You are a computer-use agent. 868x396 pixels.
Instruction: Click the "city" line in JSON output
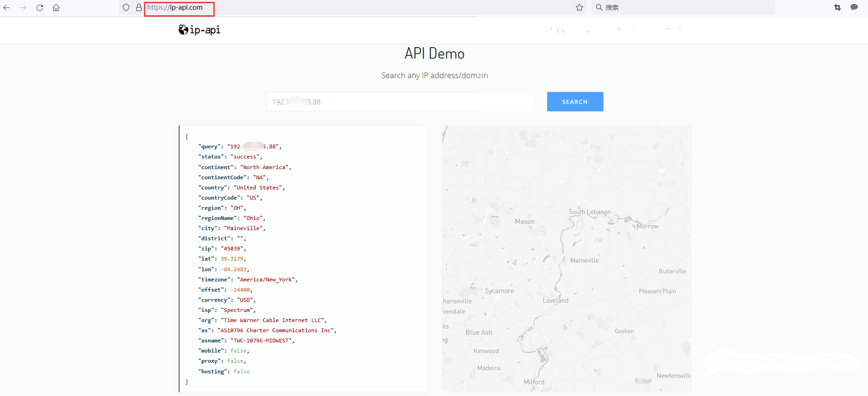pos(232,228)
